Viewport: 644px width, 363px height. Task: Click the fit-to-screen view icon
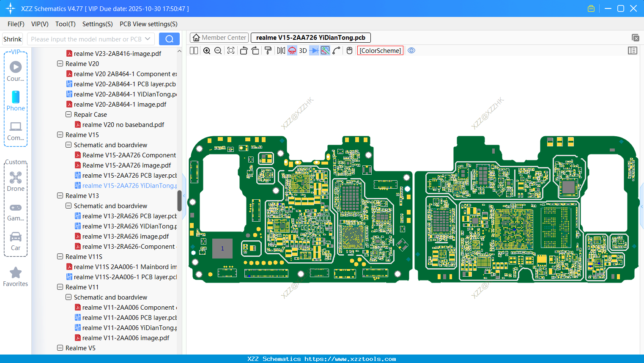click(x=231, y=51)
